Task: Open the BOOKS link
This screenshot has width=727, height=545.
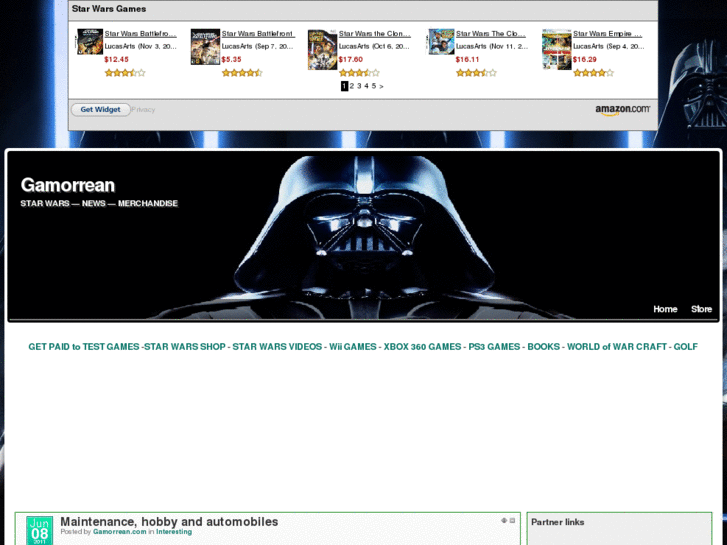Action: [544, 347]
